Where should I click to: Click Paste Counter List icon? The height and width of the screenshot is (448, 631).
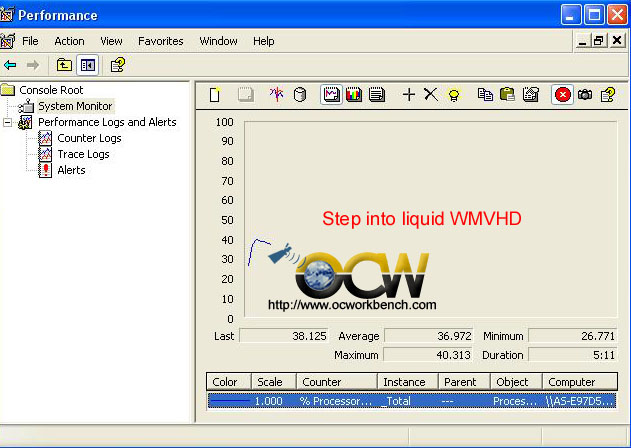click(x=507, y=95)
